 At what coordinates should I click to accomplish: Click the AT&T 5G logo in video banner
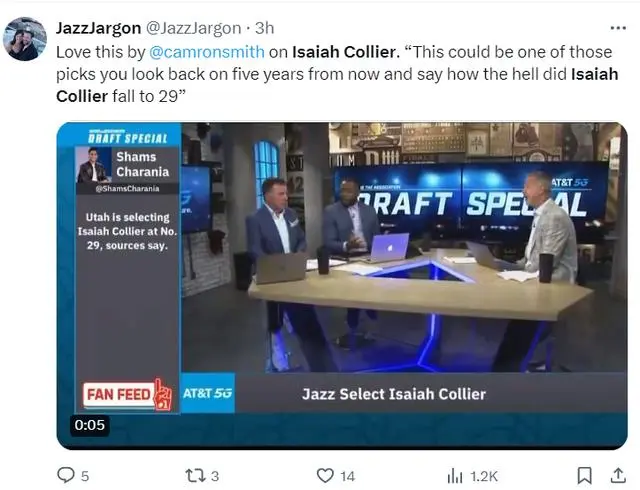pyautogui.click(x=207, y=393)
